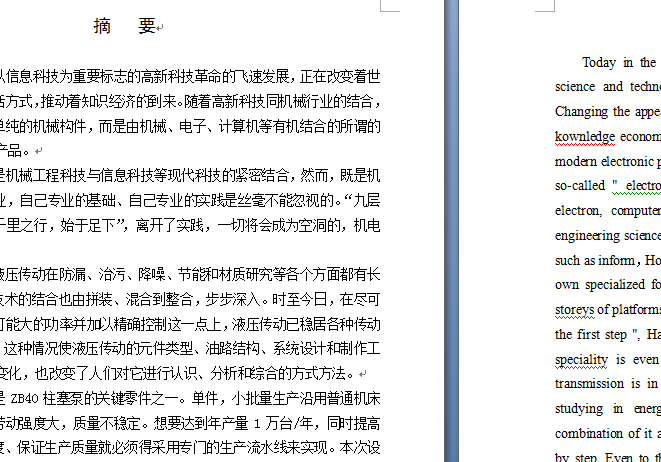The height and width of the screenshot is (462, 661).
Task: Click the word "空洞"
Action: (312, 225)
